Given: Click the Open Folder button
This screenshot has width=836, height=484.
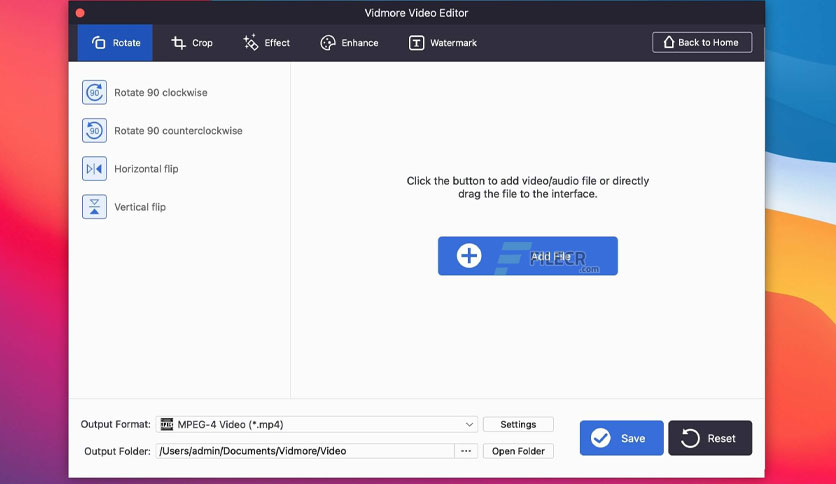Looking at the screenshot, I should (x=518, y=451).
